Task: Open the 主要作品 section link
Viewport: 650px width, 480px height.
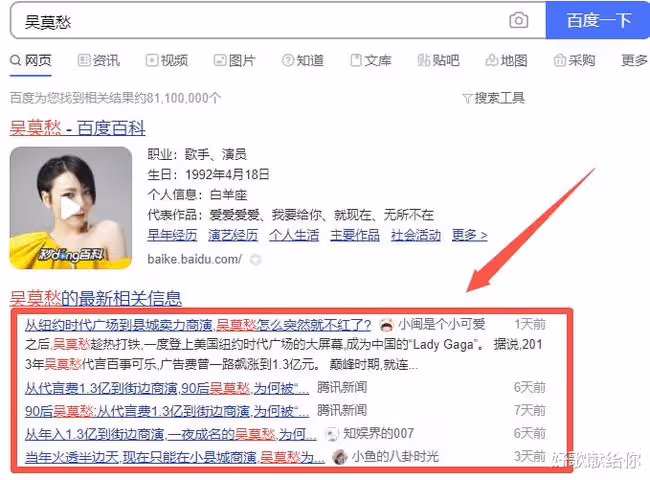Action: click(355, 235)
